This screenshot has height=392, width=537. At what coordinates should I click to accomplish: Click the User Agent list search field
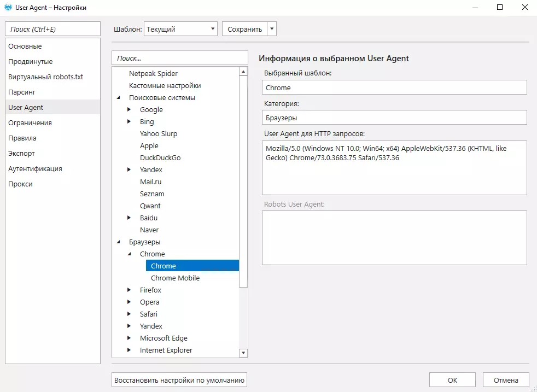coord(180,58)
